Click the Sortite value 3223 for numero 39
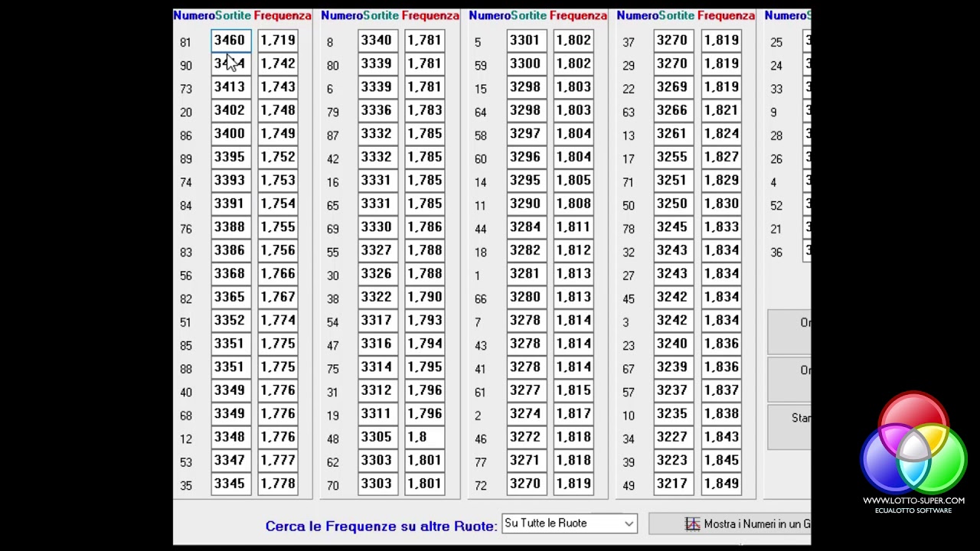The width and height of the screenshot is (980, 551). coord(674,461)
